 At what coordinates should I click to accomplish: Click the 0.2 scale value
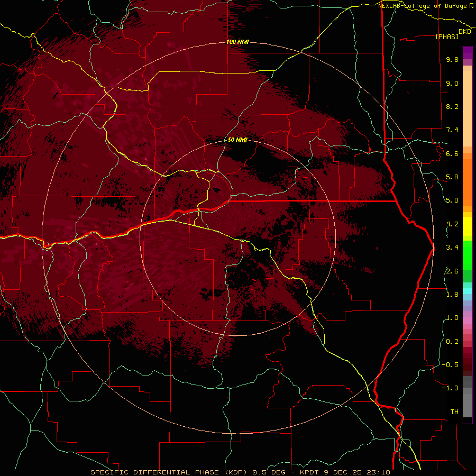[452, 342]
